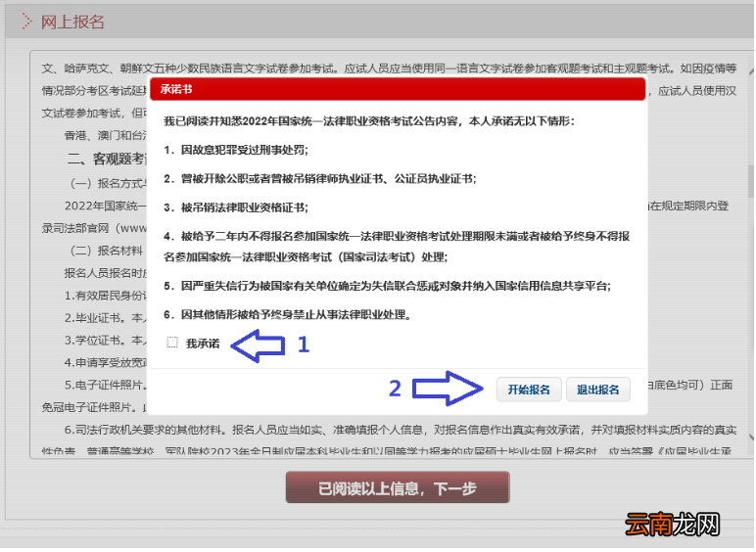The height and width of the screenshot is (552, 756).
Task: Click the 退出报名 button
Action: (x=598, y=390)
